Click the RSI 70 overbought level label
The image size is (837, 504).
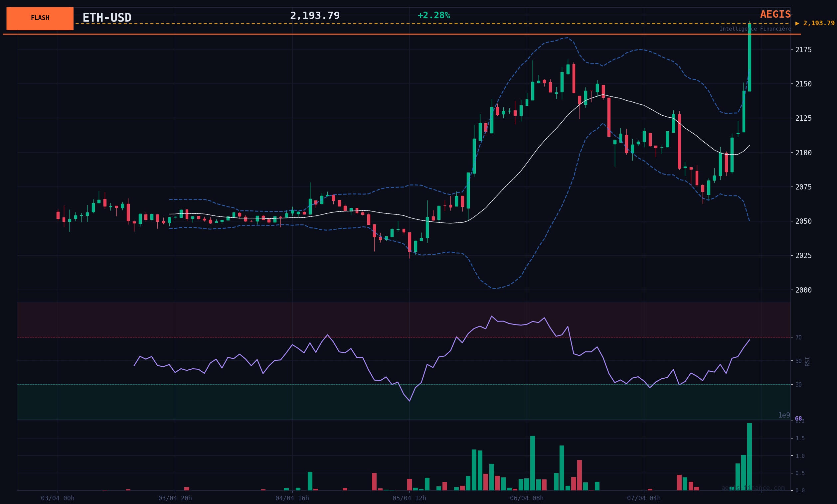tap(798, 337)
